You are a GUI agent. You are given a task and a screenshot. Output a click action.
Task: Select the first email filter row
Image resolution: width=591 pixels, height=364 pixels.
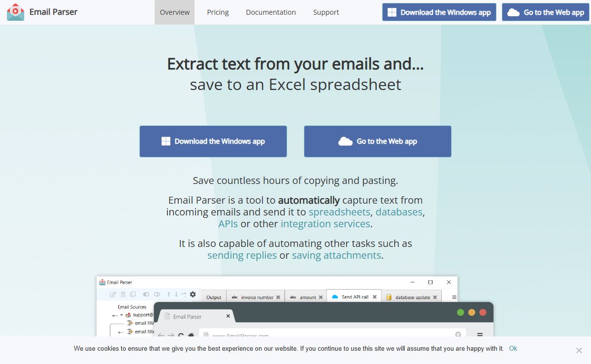click(x=140, y=323)
